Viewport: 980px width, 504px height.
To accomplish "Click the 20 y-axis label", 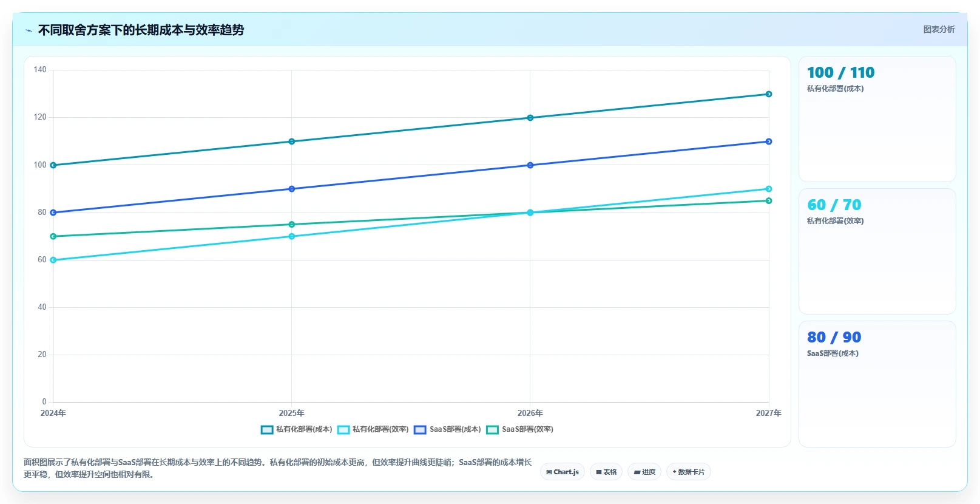I will pyautogui.click(x=42, y=355).
